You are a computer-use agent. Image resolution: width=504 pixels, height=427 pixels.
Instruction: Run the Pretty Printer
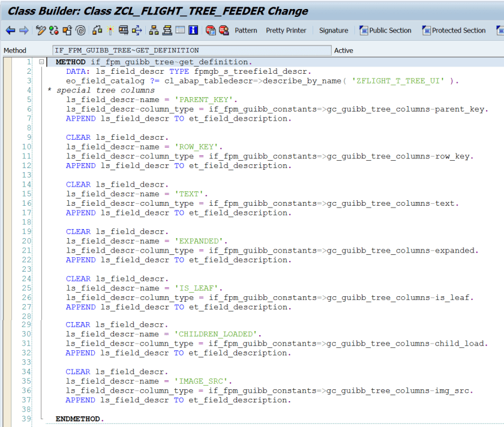(286, 31)
